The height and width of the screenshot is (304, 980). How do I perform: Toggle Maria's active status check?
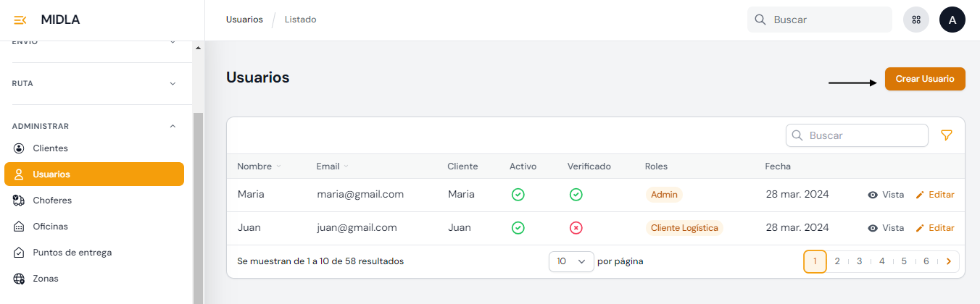point(518,195)
